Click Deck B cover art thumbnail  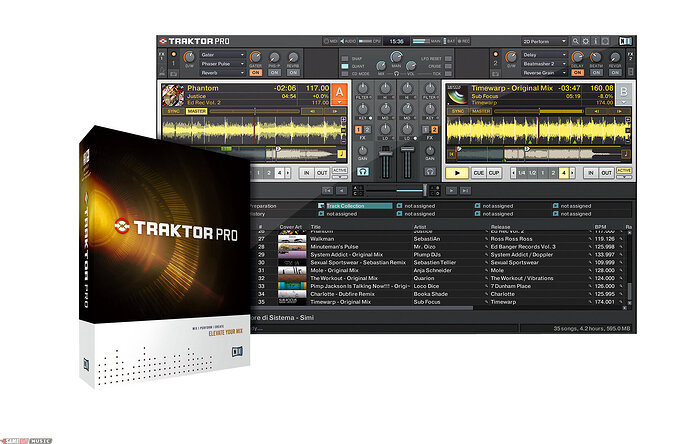(x=457, y=95)
